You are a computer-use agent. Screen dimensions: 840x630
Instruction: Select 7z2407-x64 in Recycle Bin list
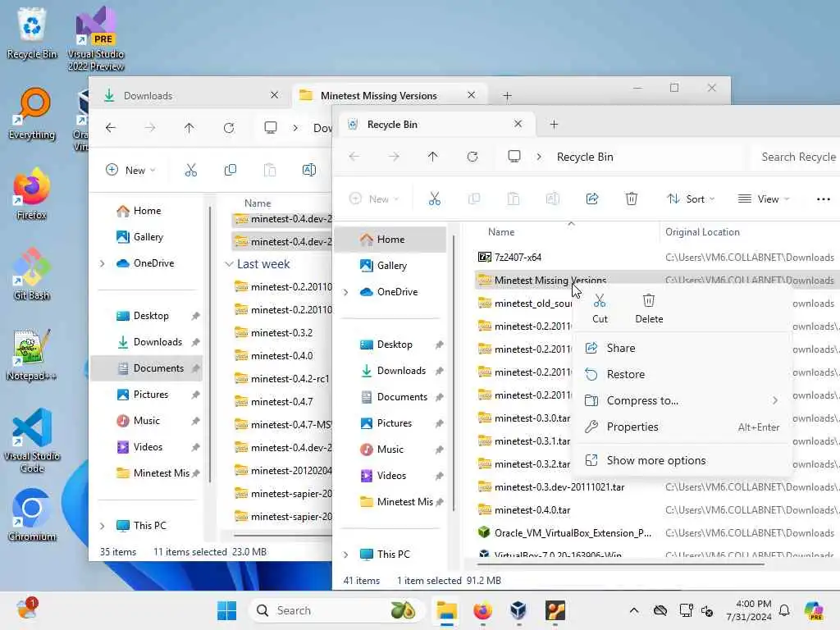tap(517, 257)
